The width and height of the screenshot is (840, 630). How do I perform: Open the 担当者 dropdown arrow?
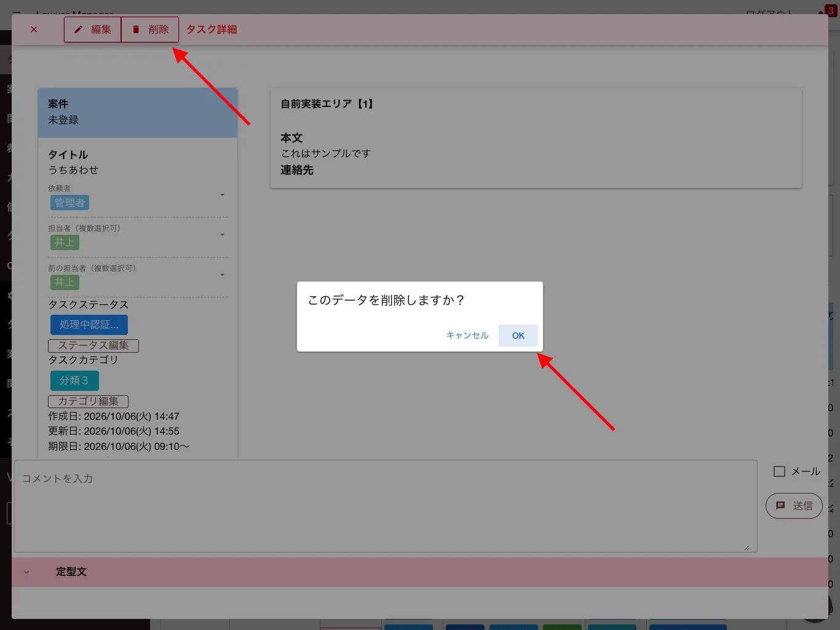223,235
